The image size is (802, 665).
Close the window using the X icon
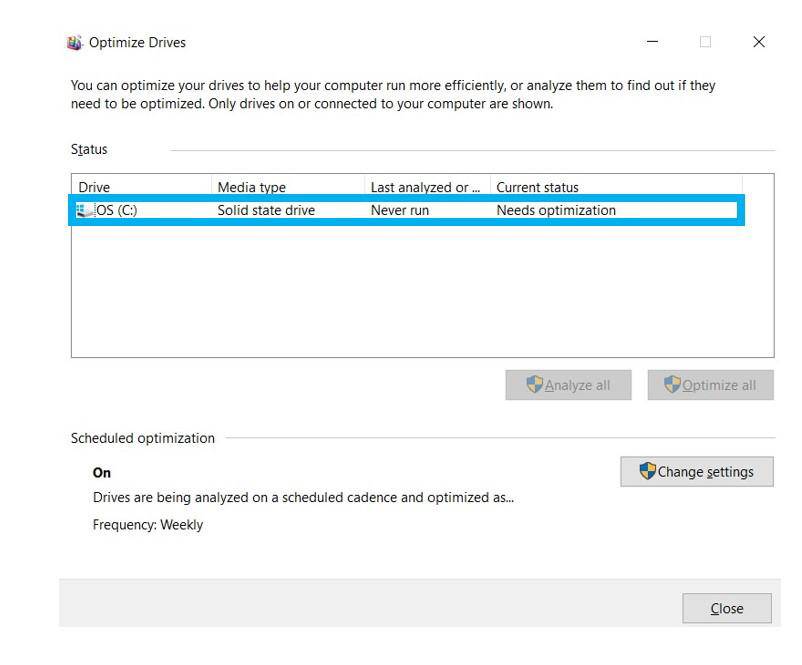[758, 42]
